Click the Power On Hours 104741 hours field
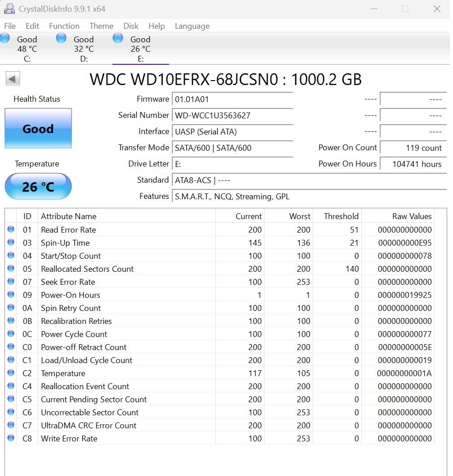 point(413,164)
